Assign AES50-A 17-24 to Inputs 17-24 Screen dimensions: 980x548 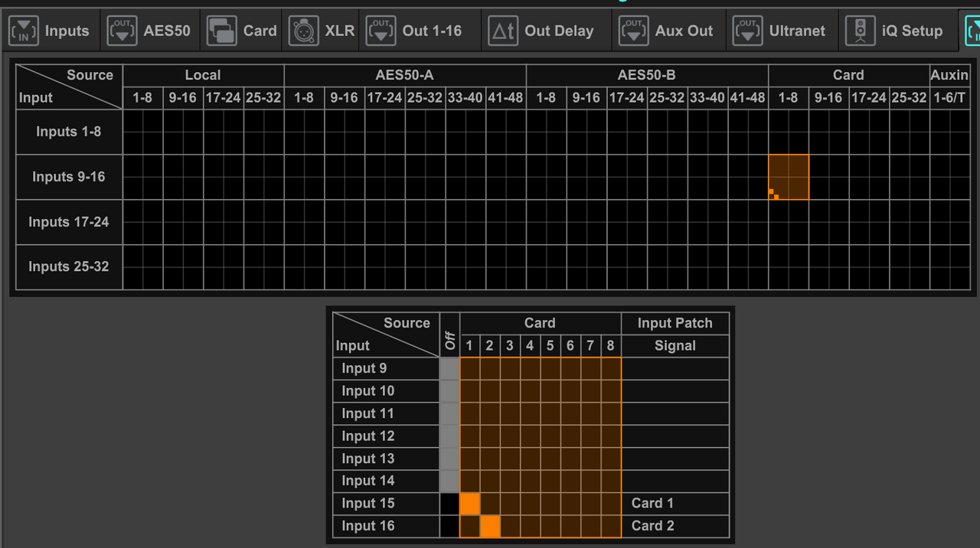point(385,222)
